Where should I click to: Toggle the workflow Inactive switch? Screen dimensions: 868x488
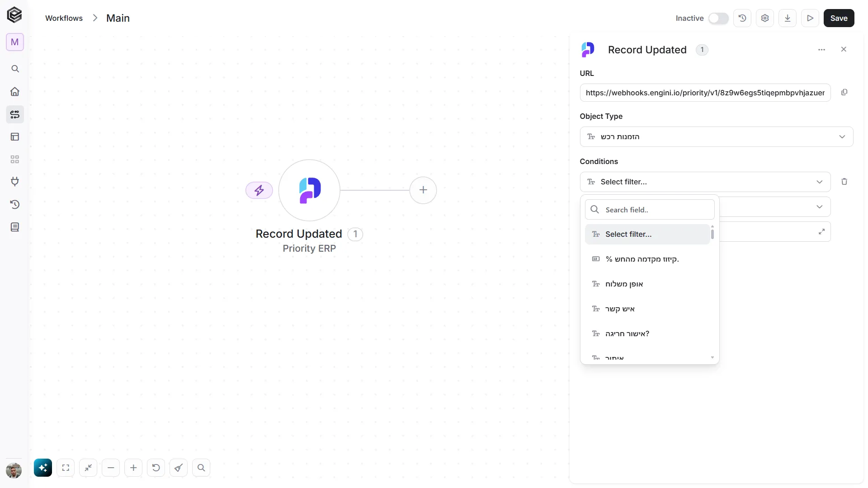[x=718, y=18]
